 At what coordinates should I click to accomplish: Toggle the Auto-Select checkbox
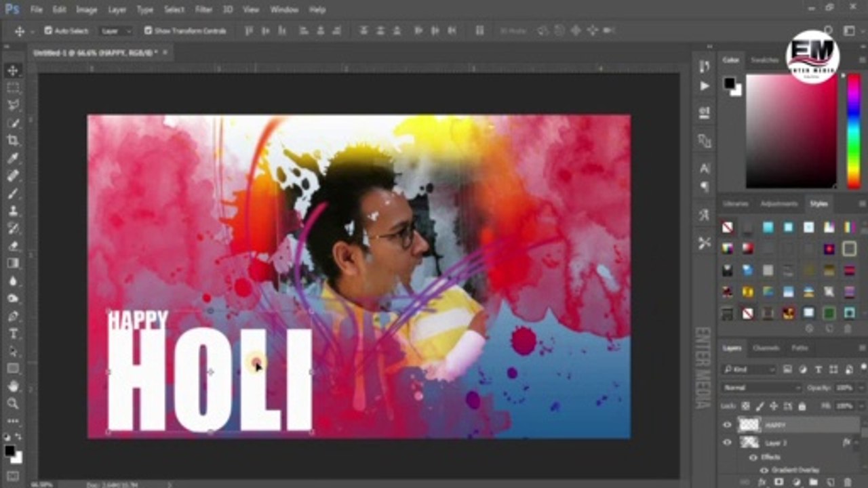(x=48, y=30)
